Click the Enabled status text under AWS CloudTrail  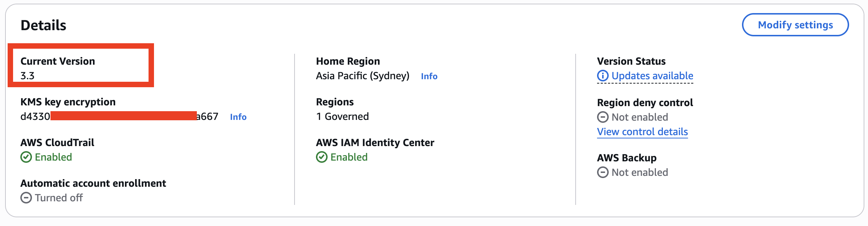53,157
